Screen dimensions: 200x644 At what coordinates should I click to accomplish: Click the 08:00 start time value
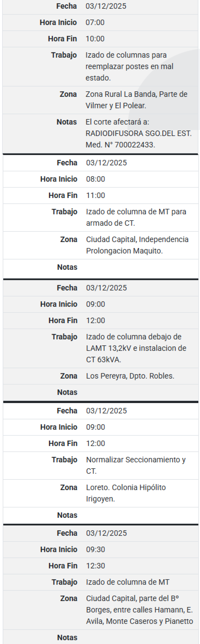(x=96, y=179)
